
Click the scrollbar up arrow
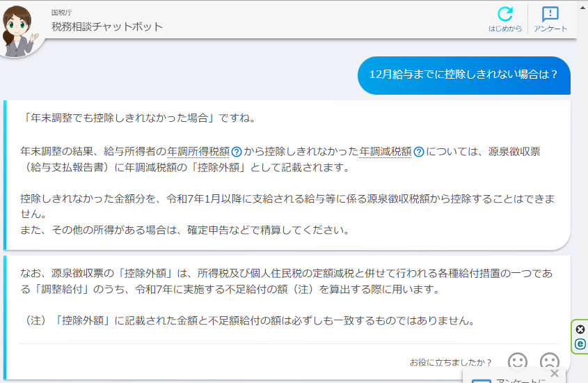point(583,6)
